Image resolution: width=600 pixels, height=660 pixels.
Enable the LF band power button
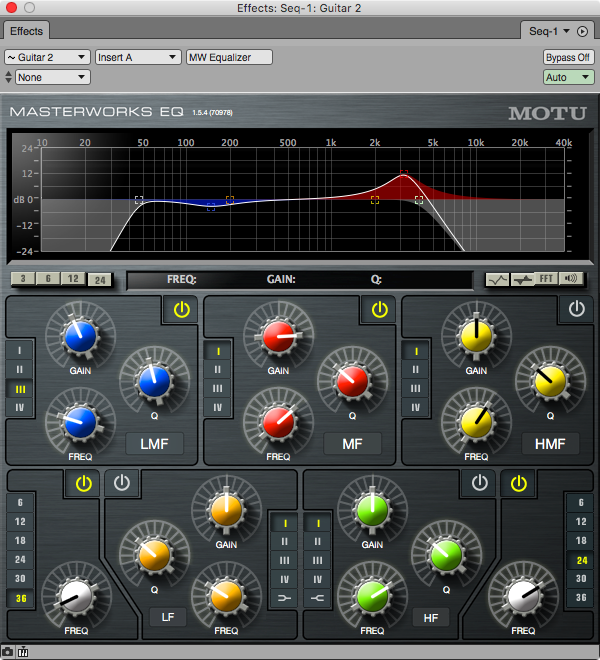pyautogui.click(x=122, y=483)
